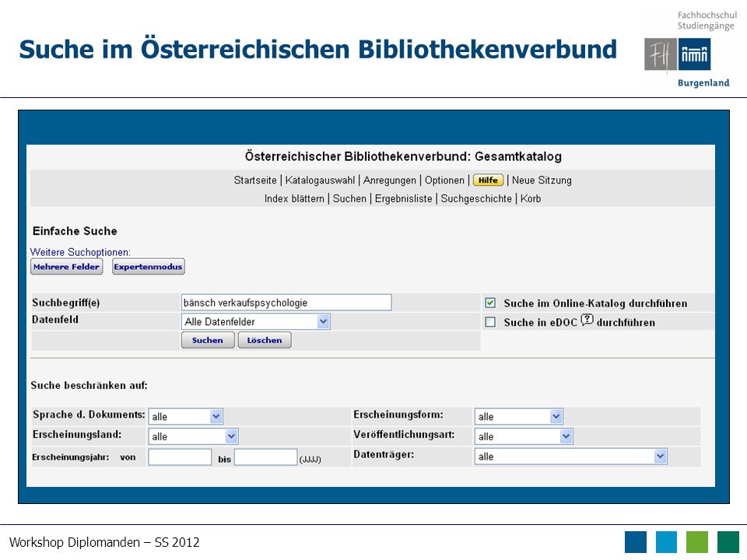Click the Erscheinungsjahr von field
Viewport: 747px width, 560px height.
coord(180,457)
